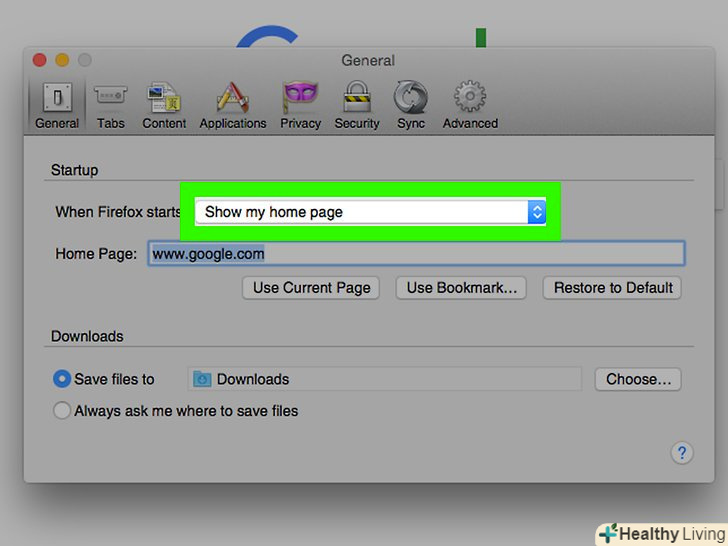Viewport: 728px width, 546px height.
Task: Click the Home Page URL field
Action: click(416, 254)
